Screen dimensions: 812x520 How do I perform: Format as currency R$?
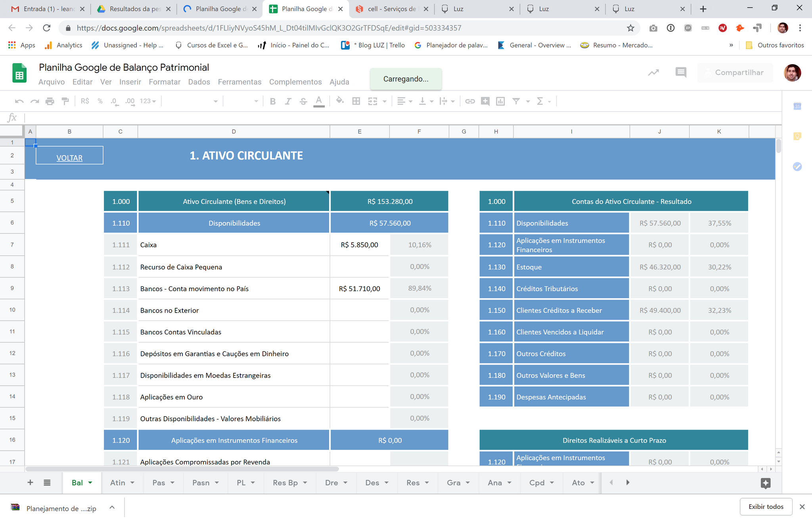tap(85, 102)
